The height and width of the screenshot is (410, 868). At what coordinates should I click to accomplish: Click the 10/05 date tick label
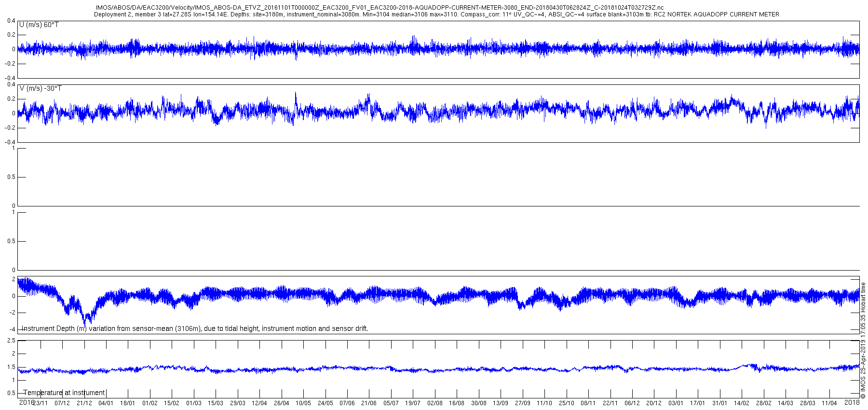tap(303, 403)
